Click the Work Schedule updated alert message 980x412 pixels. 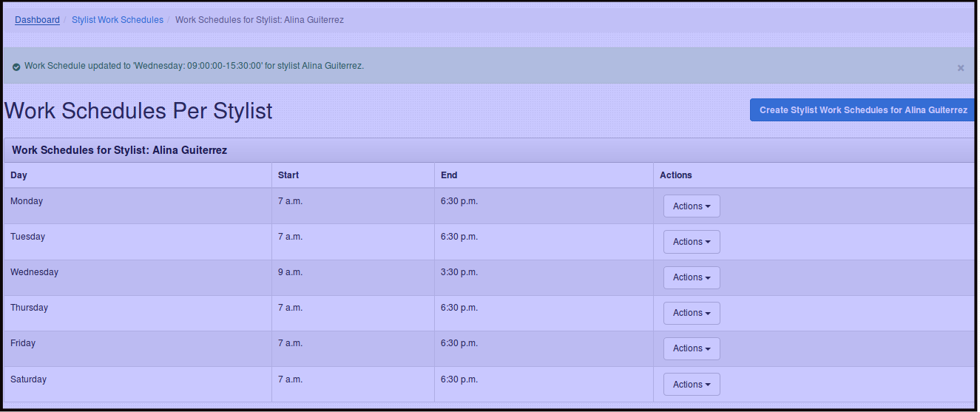(x=194, y=66)
